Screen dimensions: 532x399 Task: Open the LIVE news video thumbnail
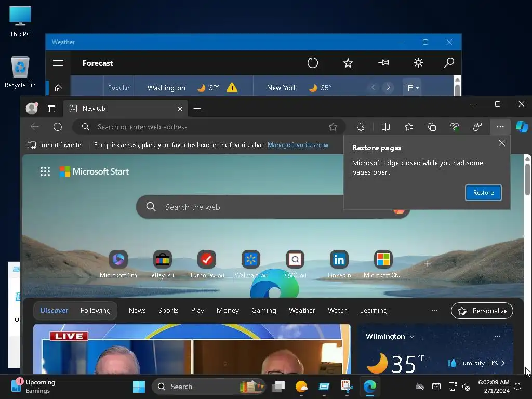pos(192,349)
